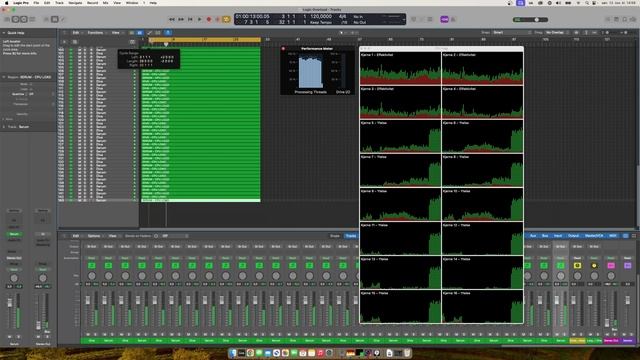Click Setting button on left inspector channel strip

tap(14, 211)
